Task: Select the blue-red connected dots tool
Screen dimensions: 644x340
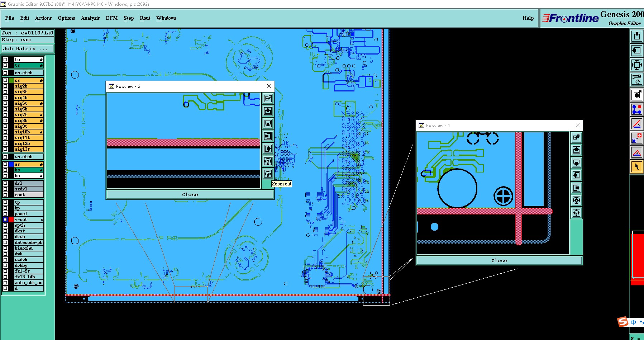Action: coord(636,109)
